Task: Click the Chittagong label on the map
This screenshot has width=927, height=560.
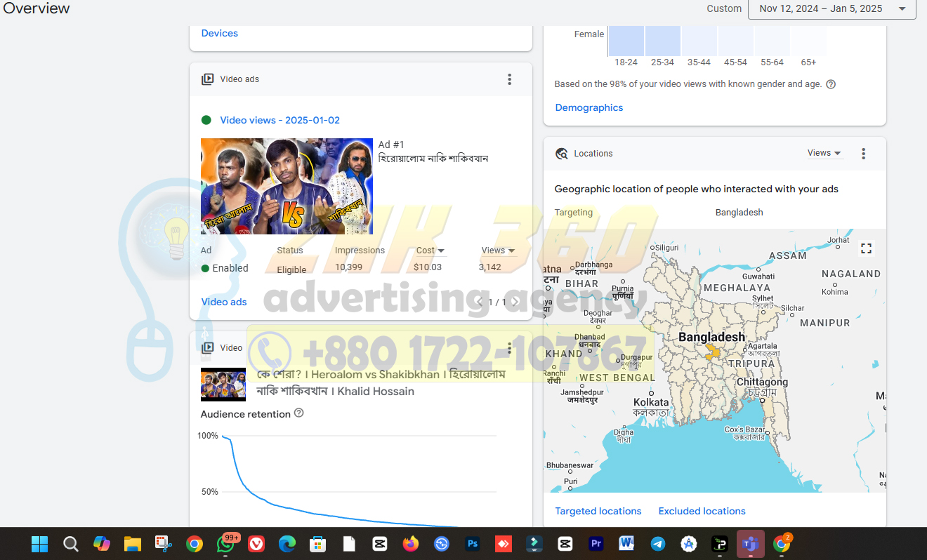Action: click(x=762, y=382)
